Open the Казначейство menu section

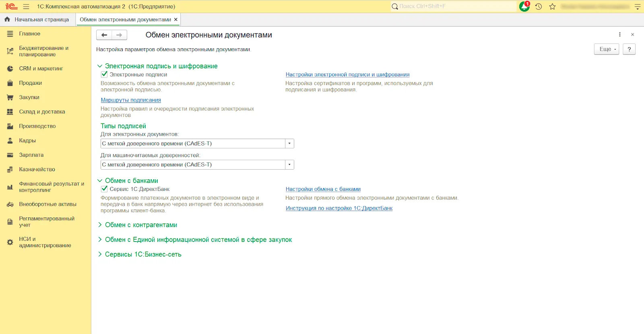37,169
